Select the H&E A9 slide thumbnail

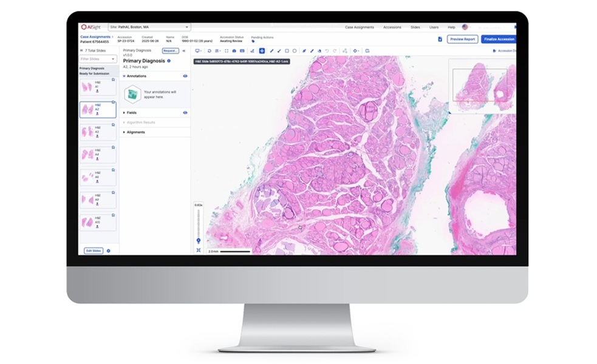[x=97, y=200]
